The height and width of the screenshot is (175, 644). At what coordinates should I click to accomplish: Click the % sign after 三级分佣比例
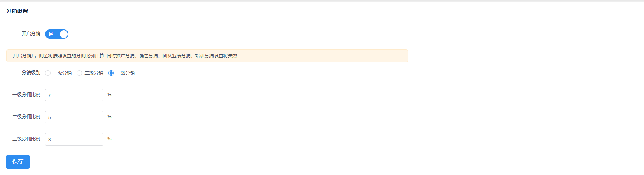(x=109, y=139)
